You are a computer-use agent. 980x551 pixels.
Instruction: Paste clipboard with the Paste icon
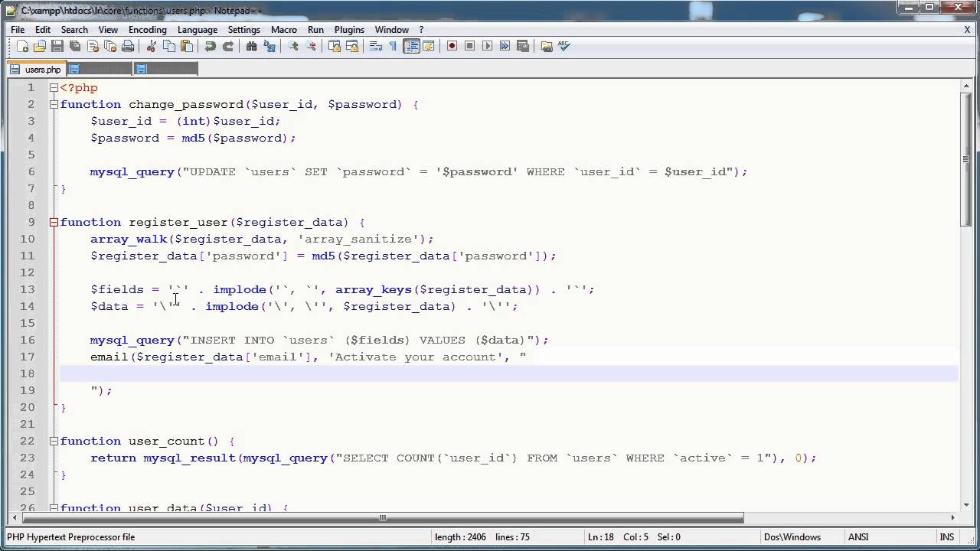pos(186,46)
